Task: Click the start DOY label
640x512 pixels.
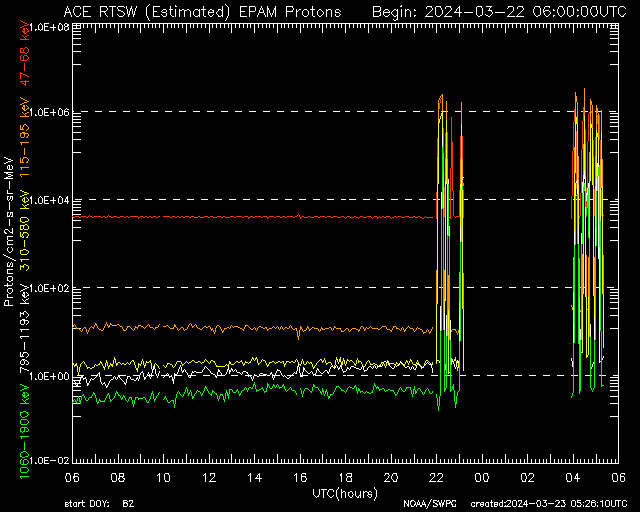Action: point(99,504)
